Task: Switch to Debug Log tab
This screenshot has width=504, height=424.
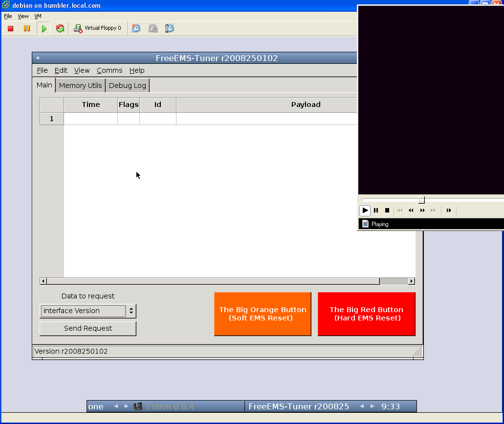Action: 127,85
